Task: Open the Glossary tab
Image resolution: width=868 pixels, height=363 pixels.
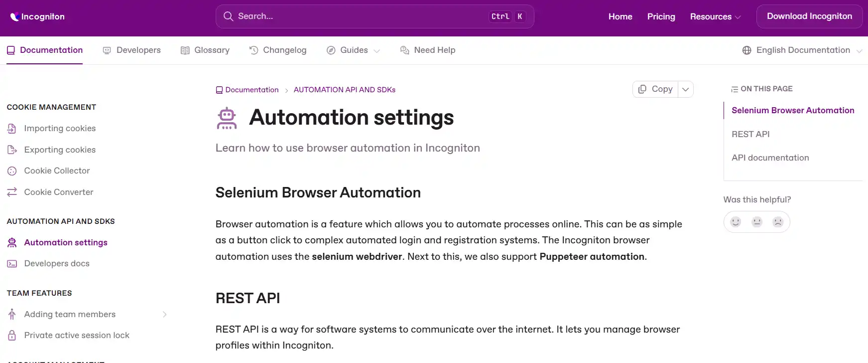Action: (205, 50)
